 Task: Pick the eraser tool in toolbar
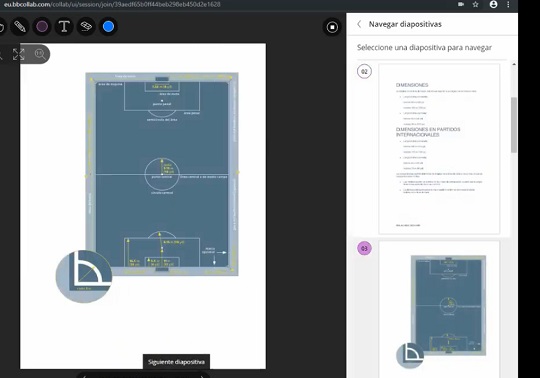(86, 27)
